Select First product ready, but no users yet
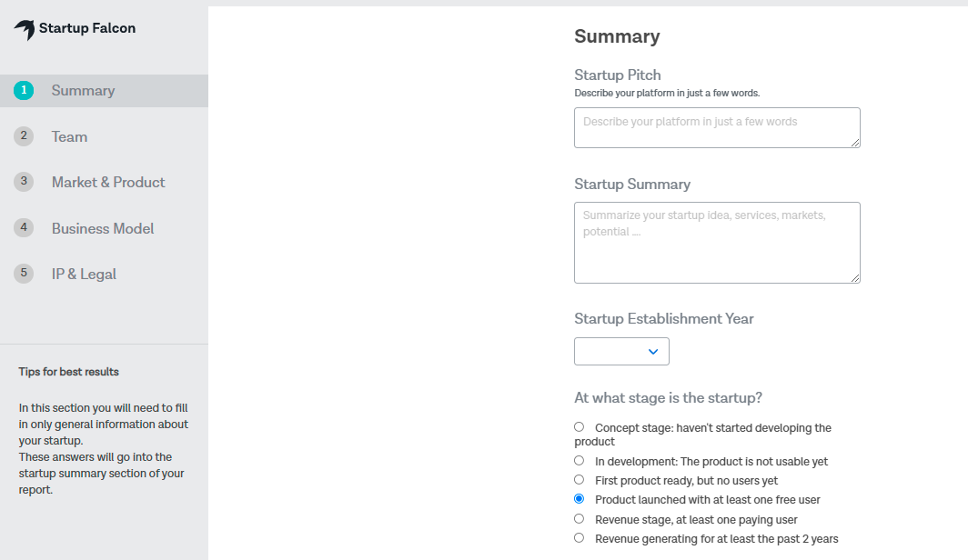The width and height of the screenshot is (968, 560). coord(579,479)
